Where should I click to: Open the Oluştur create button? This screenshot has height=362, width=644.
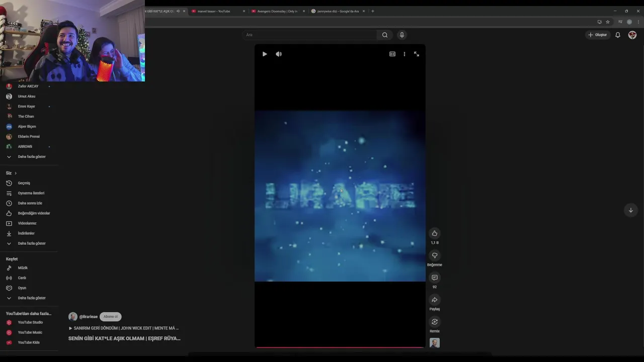[598, 35]
